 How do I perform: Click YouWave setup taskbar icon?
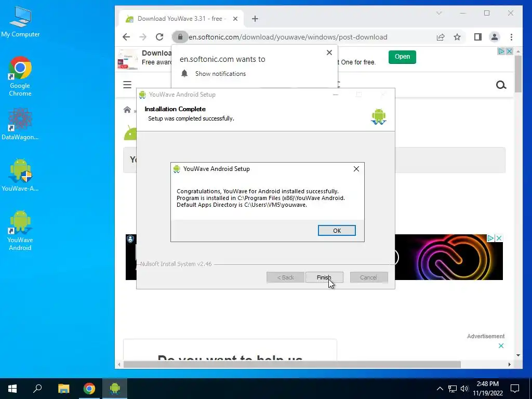tap(115, 389)
